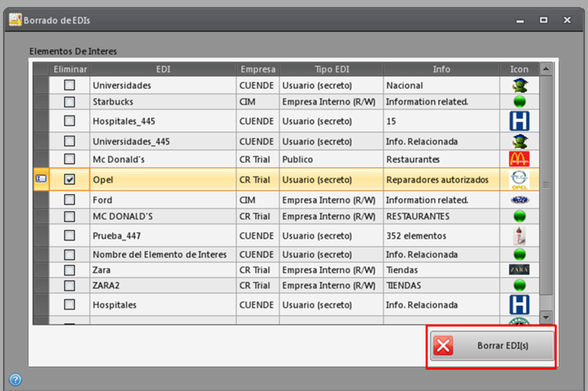
Task: Click the scrollbar down arrow
Action: pyautogui.click(x=545, y=317)
